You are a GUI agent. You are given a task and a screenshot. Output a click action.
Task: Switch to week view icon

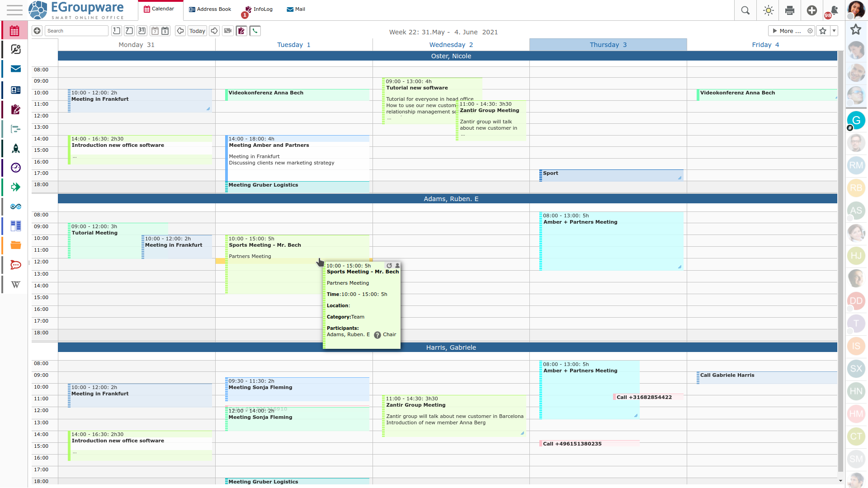pos(129,31)
